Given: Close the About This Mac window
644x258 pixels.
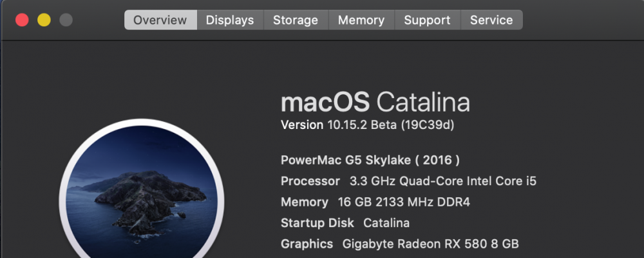Looking at the screenshot, I should pyautogui.click(x=22, y=20).
